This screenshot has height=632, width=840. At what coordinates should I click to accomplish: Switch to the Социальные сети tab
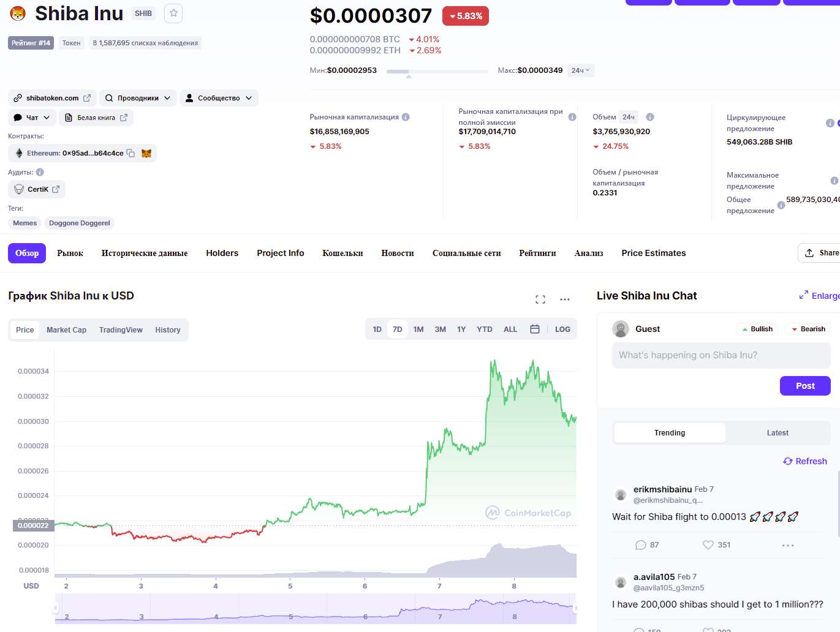[466, 253]
